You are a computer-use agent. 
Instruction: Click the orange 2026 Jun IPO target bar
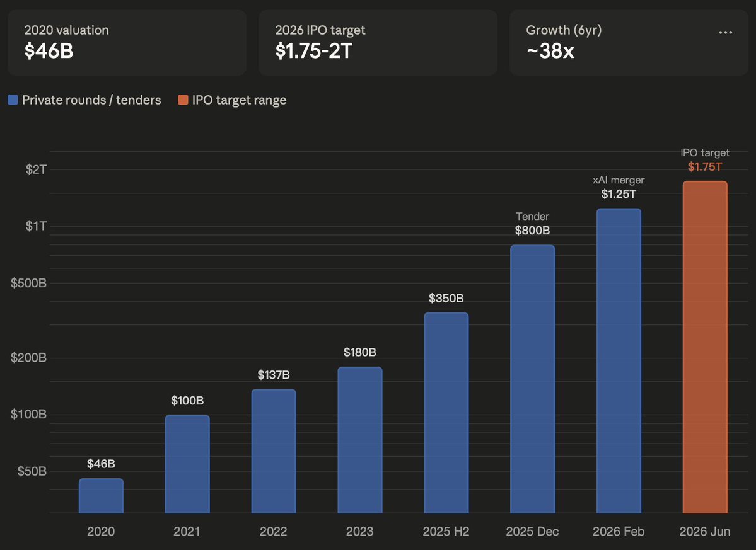[705, 347]
